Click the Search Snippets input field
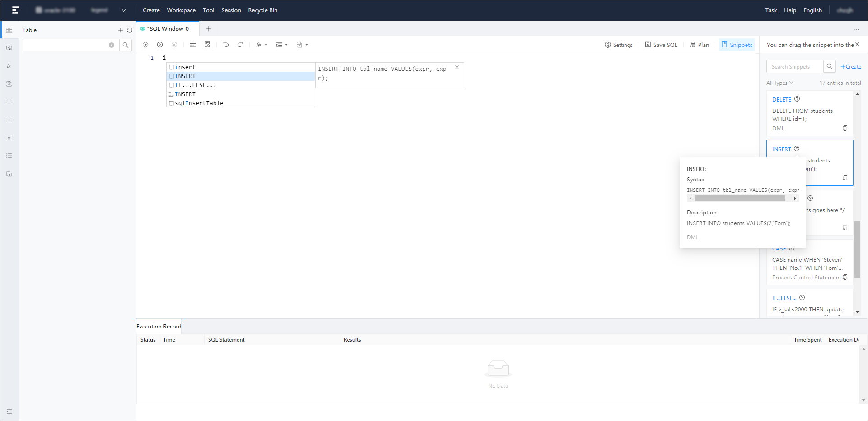This screenshot has height=421, width=868. point(794,66)
